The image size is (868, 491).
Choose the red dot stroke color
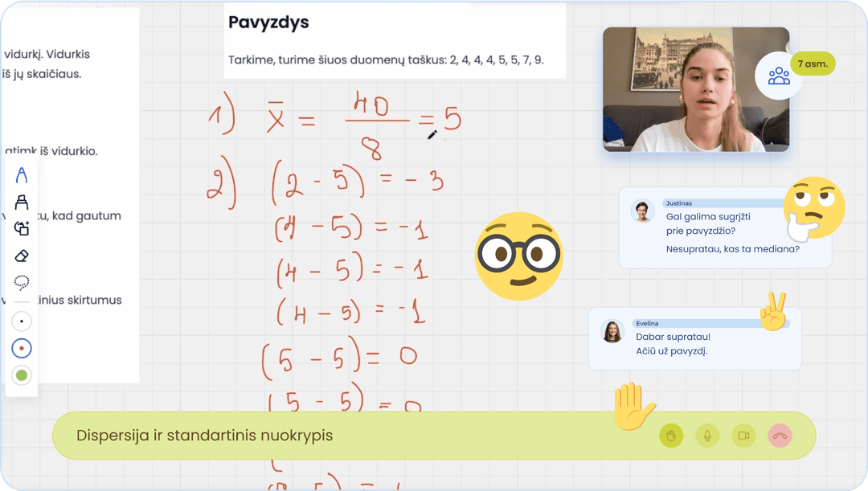(x=22, y=348)
